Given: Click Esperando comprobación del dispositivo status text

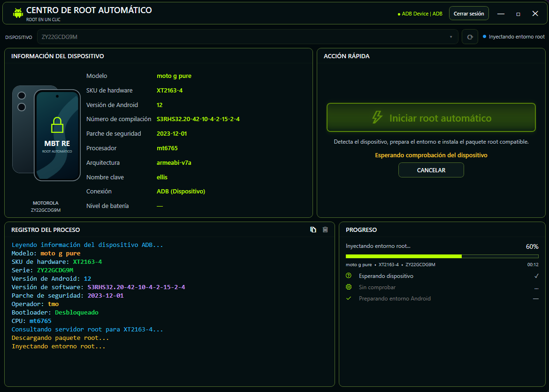Looking at the screenshot, I should (431, 155).
